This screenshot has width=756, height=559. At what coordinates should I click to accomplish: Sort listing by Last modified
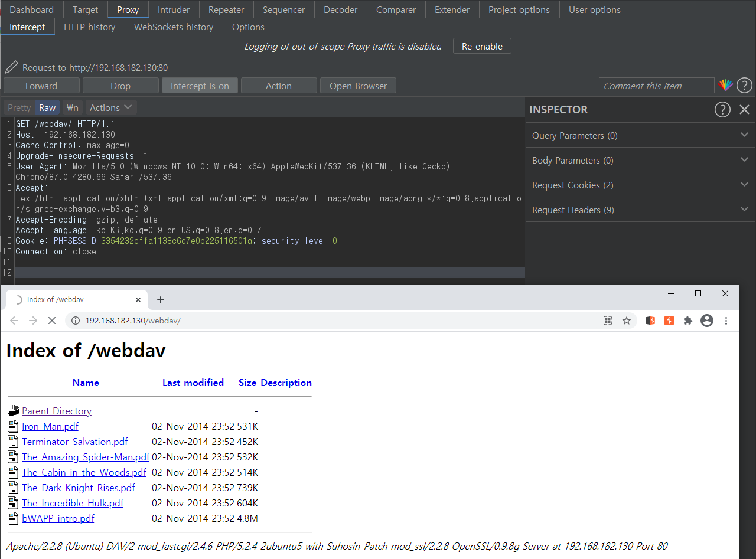click(193, 383)
